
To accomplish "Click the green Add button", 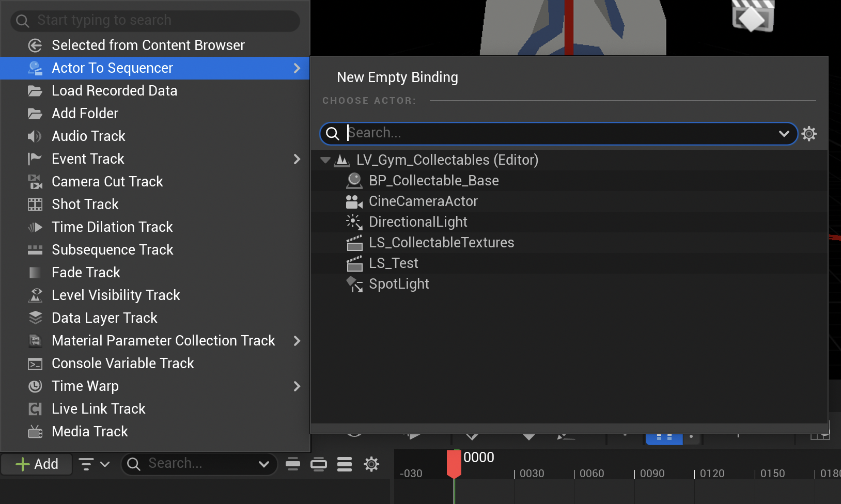I will [x=36, y=464].
